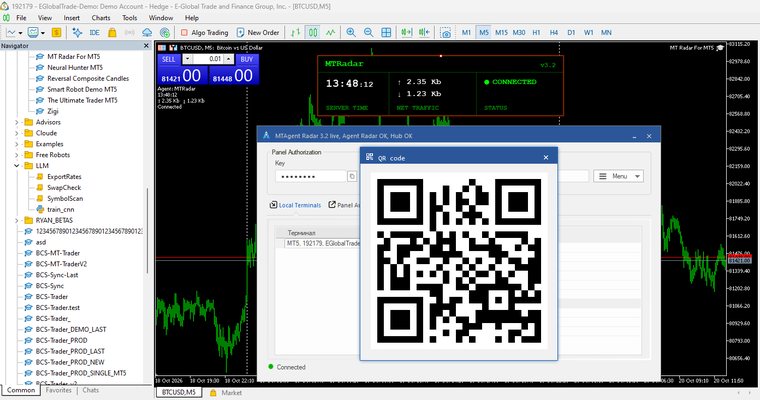Open a New Order from toolbar
760x400 pixels.
click(258, 32)
